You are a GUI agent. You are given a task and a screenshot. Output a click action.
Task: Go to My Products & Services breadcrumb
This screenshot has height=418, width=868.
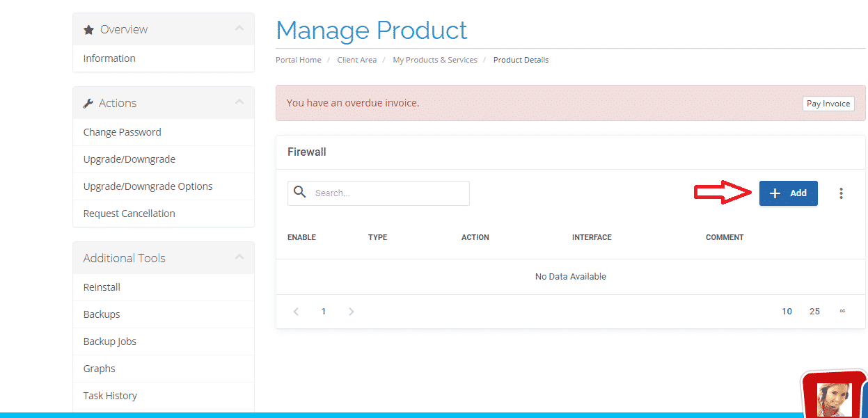pyautogui.click(x=434, y=60)
